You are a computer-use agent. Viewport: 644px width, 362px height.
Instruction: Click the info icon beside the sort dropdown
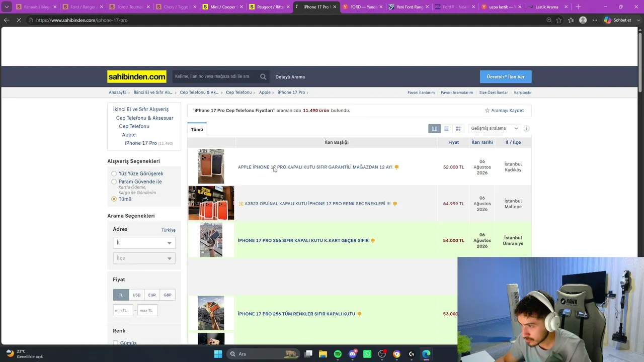526,129
